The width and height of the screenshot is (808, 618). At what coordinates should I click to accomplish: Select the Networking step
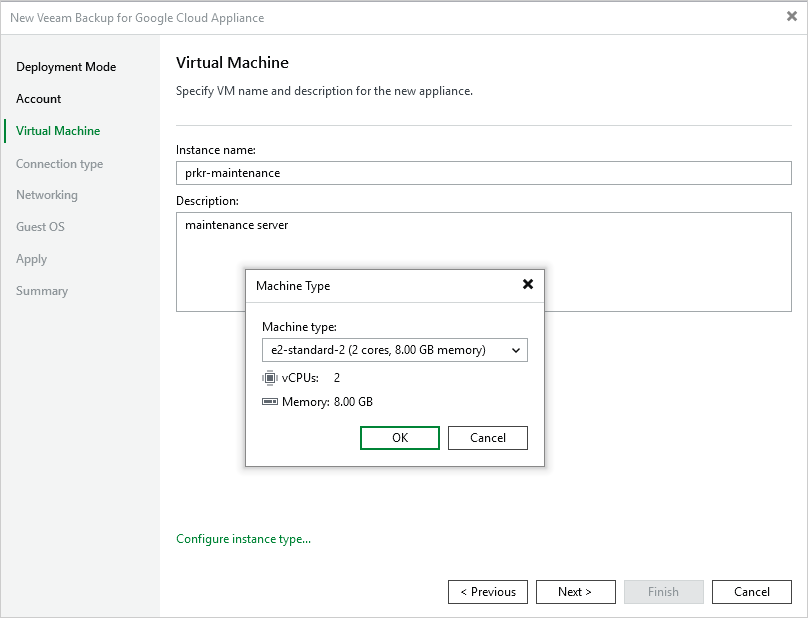tap(47, 195)
